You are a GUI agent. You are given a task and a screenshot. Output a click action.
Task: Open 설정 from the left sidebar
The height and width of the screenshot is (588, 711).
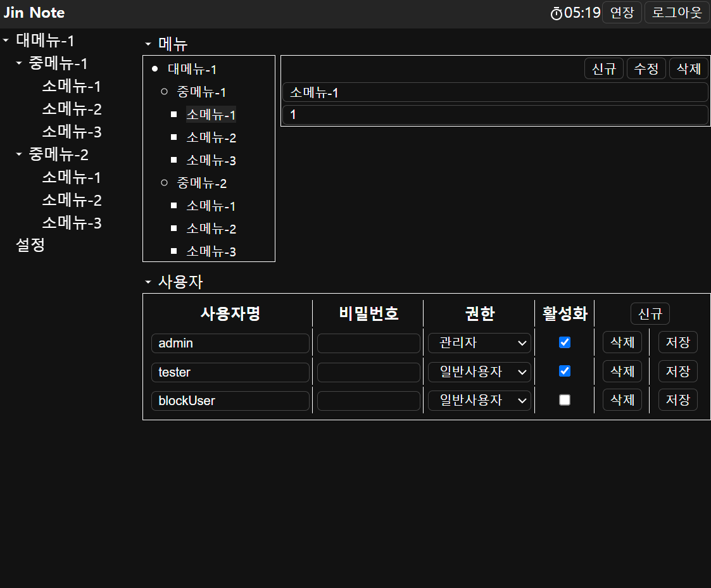pyautogui.click(x=29, y=245)
